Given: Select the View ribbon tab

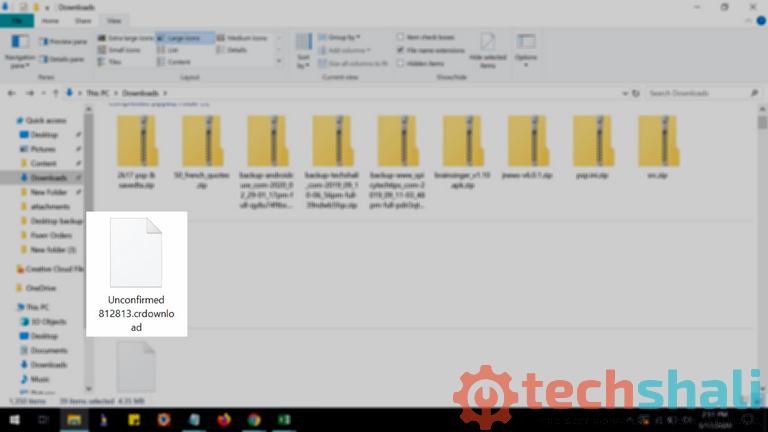Looking at the screenshot, I should pyautogui.click(x=114, y=21).
